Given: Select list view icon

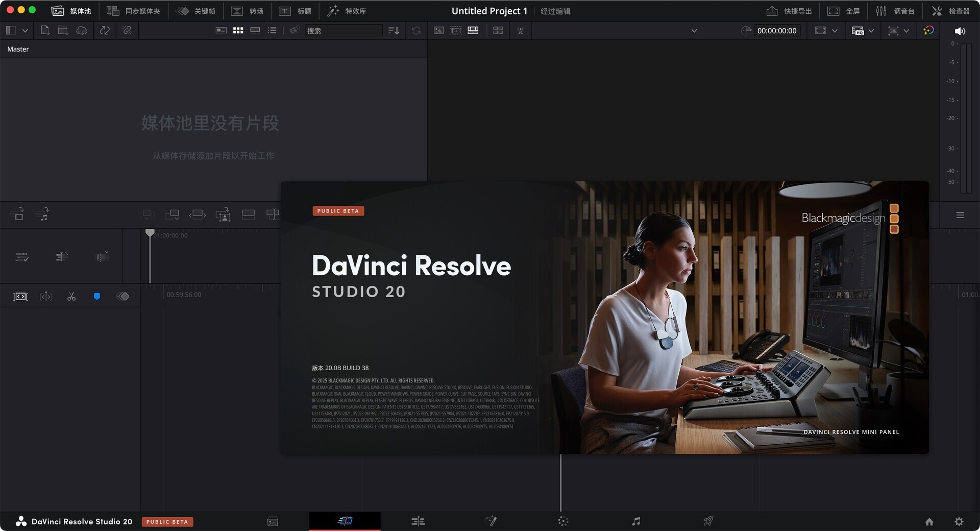Looking at the screenshot, I should [272, 31].
